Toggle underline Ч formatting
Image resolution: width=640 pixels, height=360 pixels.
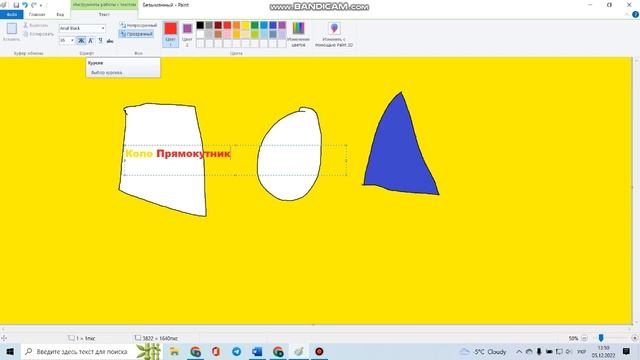pyautogui.click(x=100, y=40)
